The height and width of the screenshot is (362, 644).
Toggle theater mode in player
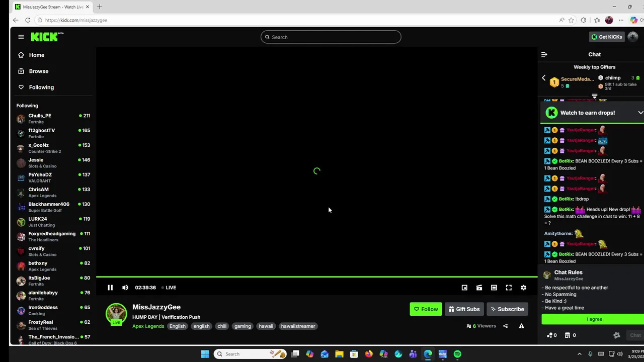494,288
